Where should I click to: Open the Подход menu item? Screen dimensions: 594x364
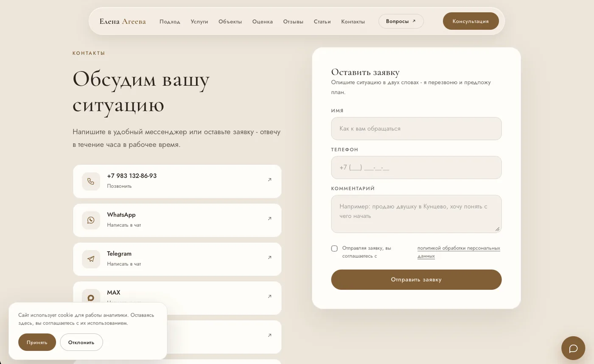(170, 22)
